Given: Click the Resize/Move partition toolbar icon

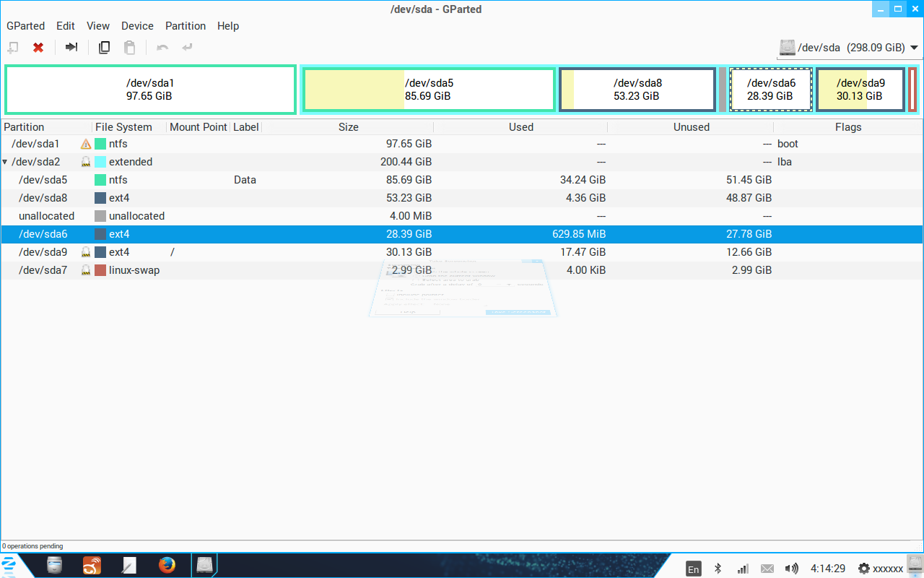Looking at the screenshot, I should click(x=71, y=48).
